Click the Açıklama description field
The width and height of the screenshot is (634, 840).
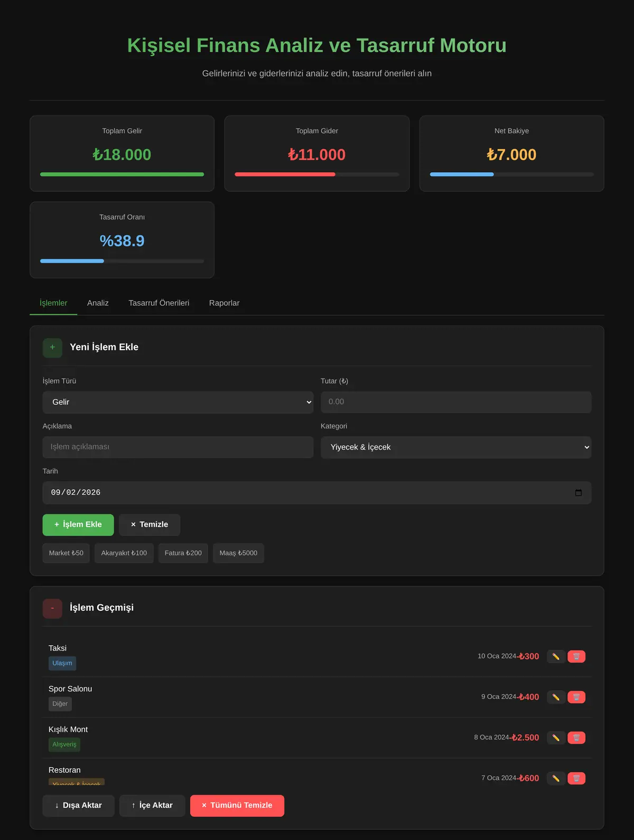pos(178,447)
